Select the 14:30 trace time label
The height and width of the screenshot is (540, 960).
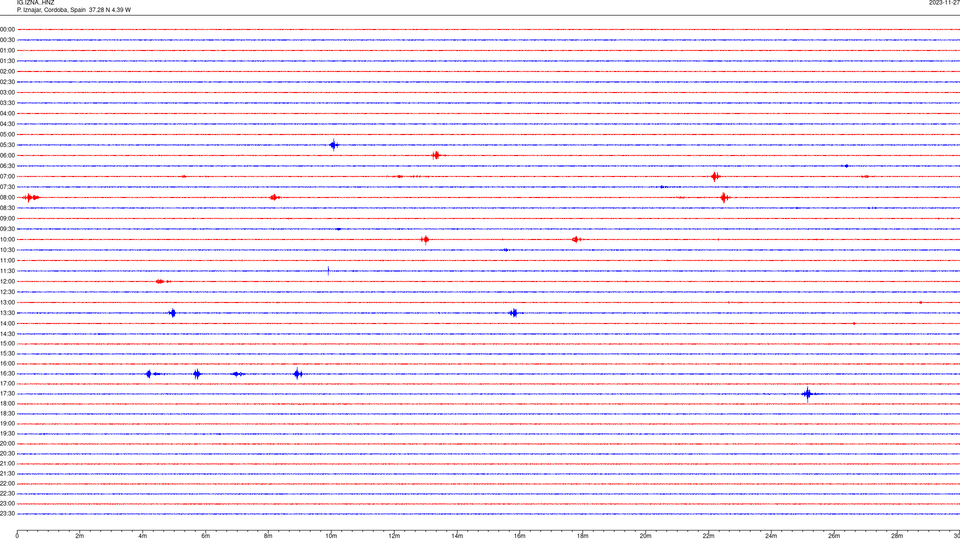[7, 334]
